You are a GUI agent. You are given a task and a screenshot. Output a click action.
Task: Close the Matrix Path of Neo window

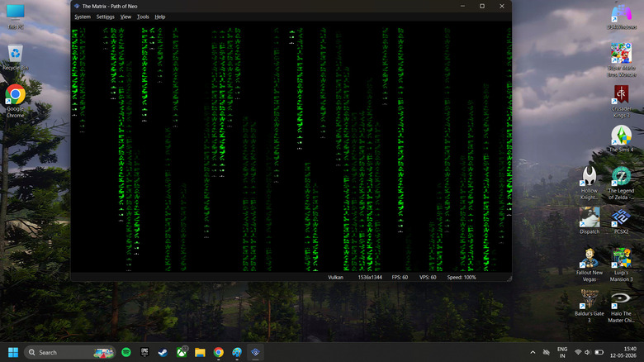click(x=502, y=6)
